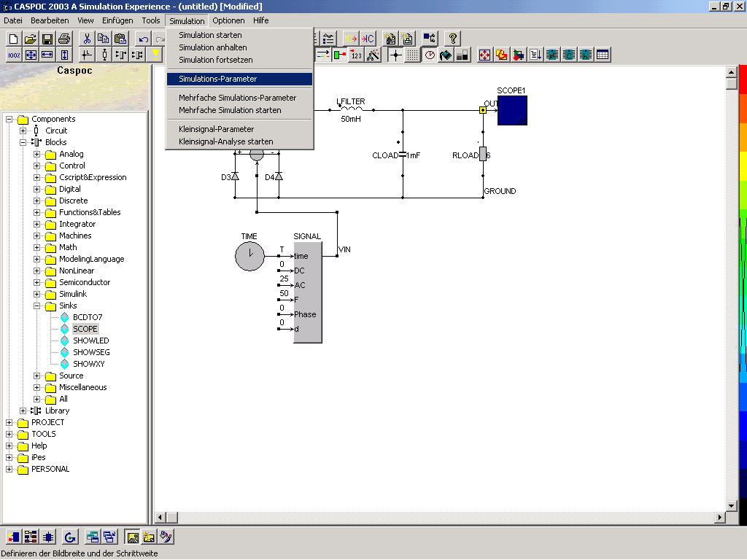
Task: Open the Optionen menu
Action: (x=228, y=20)
